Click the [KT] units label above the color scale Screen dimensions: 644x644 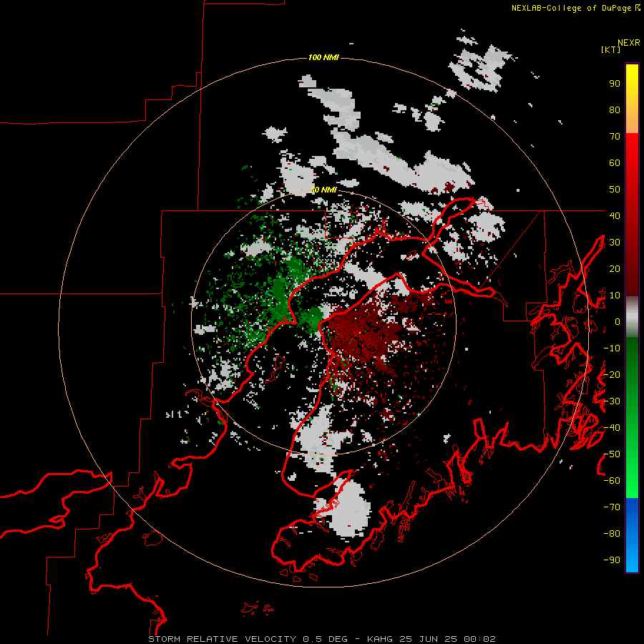pyautogui.click(x=611, y=49)
